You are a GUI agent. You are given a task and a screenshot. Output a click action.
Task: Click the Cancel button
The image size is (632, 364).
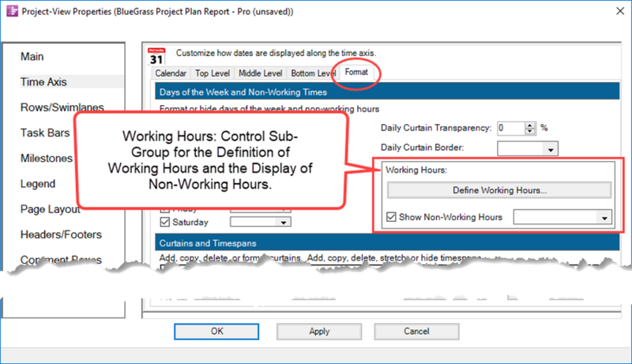[416, 332]
